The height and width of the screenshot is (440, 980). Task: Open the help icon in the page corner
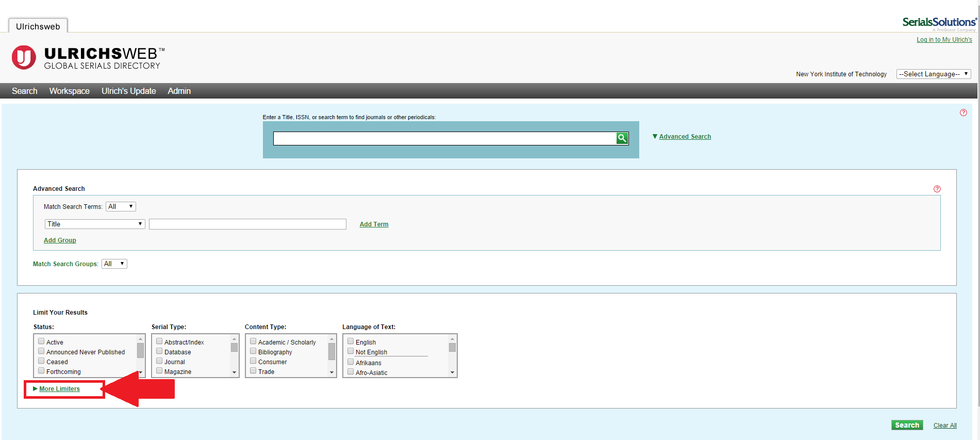click(x=963, y=112)
